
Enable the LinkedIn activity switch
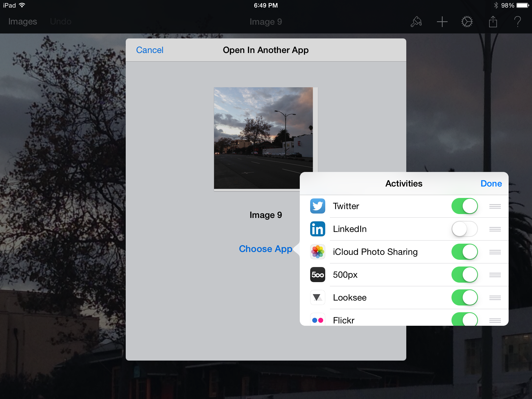(464, 229)
